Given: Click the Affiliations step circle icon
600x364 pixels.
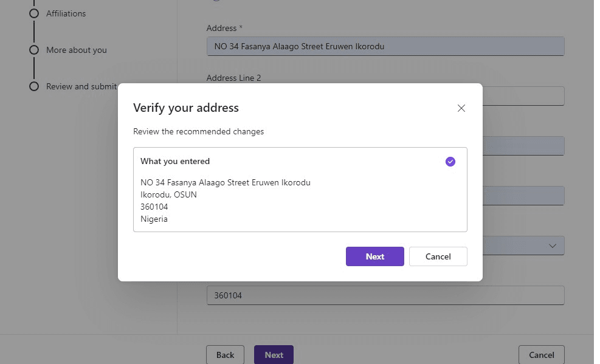Looking at the screenshot, I should [x=34, y=13].
